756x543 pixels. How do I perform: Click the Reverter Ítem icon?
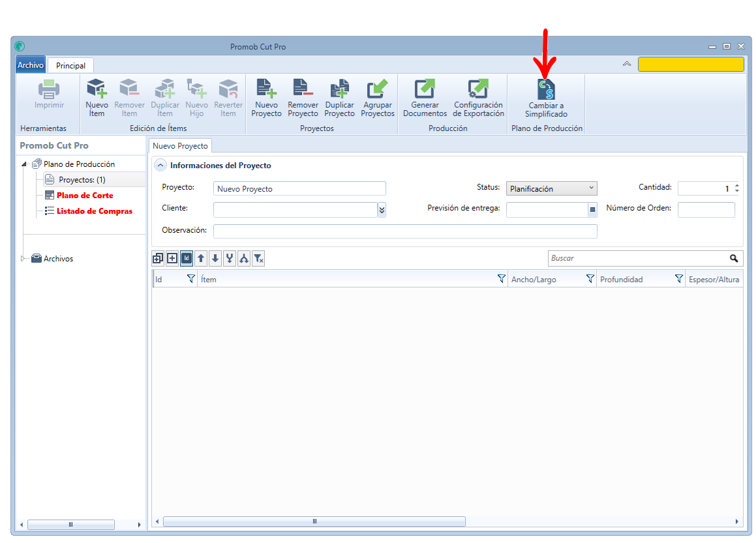point(228,89)
